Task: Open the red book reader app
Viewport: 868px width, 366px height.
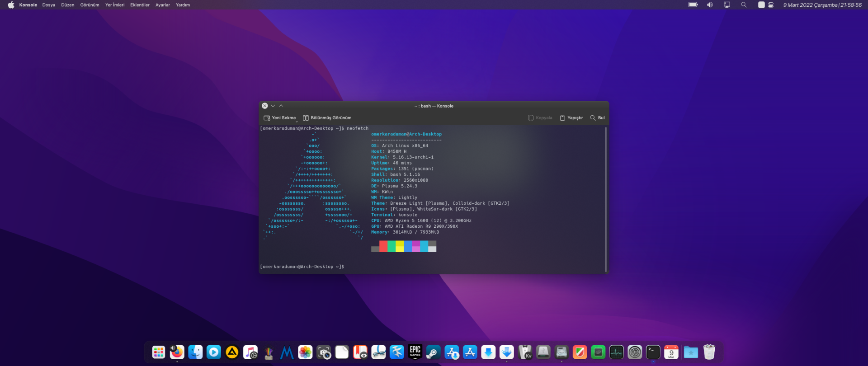Action: (x=360, y=352)
